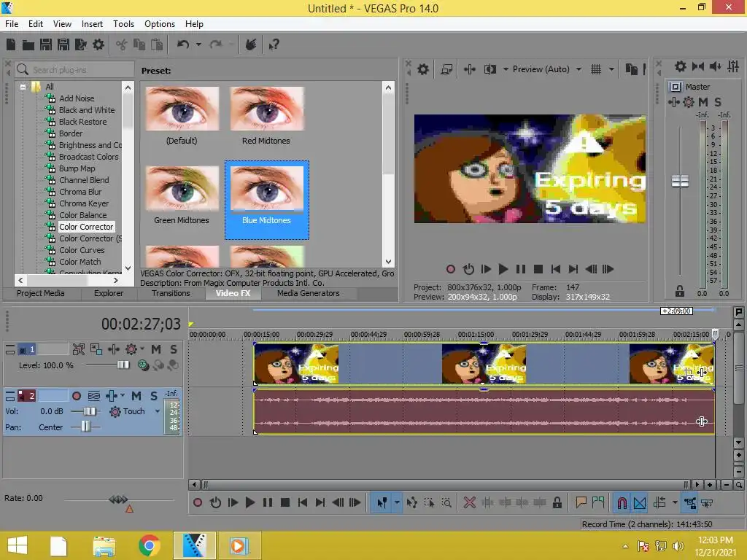Click the overlays grid icon in preview

(595, 69)
